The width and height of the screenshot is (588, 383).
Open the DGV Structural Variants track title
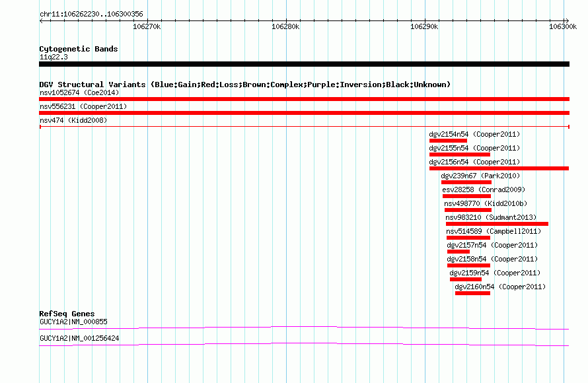(244, 85)
